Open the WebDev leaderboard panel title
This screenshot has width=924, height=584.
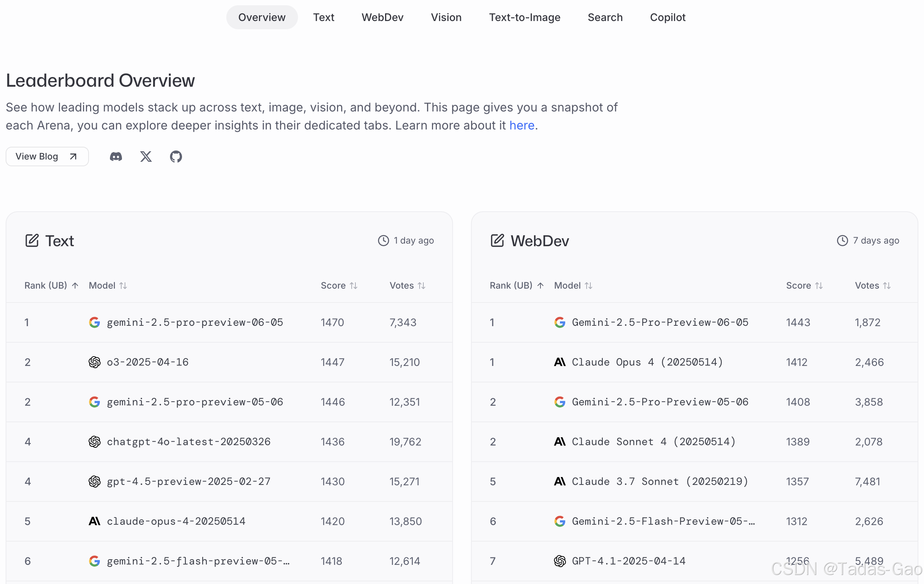pos(540,241)
